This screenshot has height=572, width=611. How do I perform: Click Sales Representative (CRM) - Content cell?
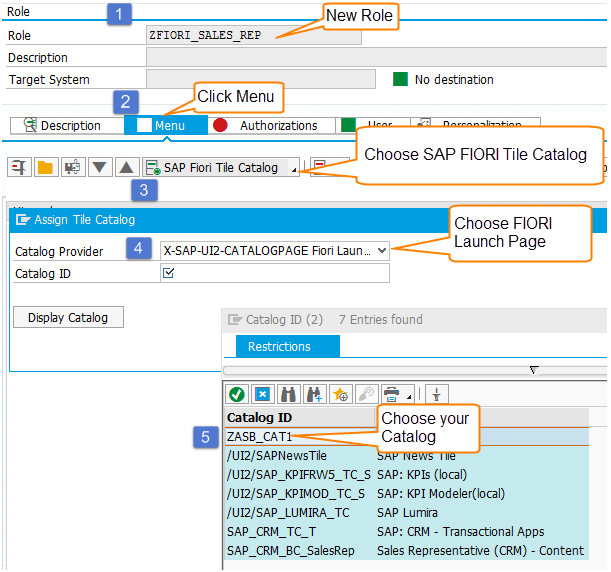pyautogui.click(x=480, y=551)
